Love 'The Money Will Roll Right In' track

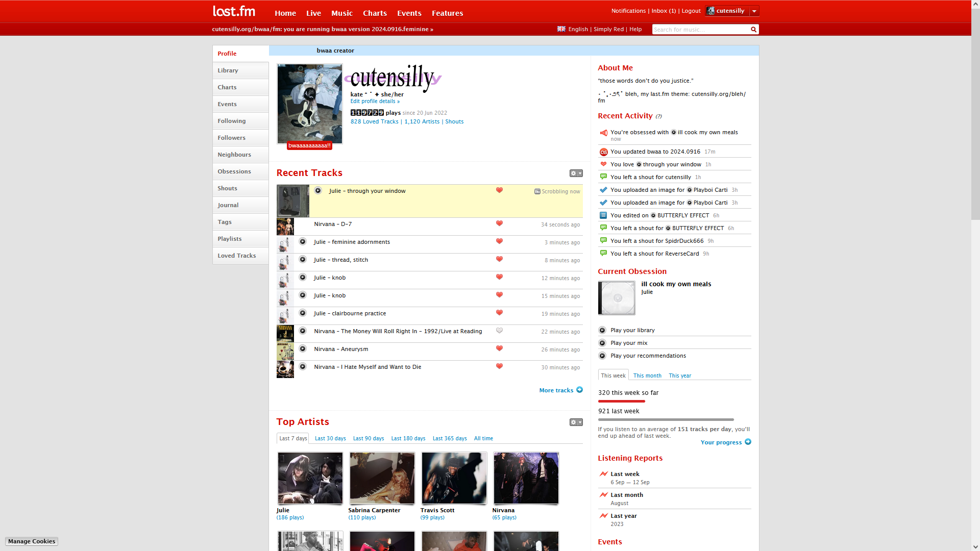tap(499, 331)
